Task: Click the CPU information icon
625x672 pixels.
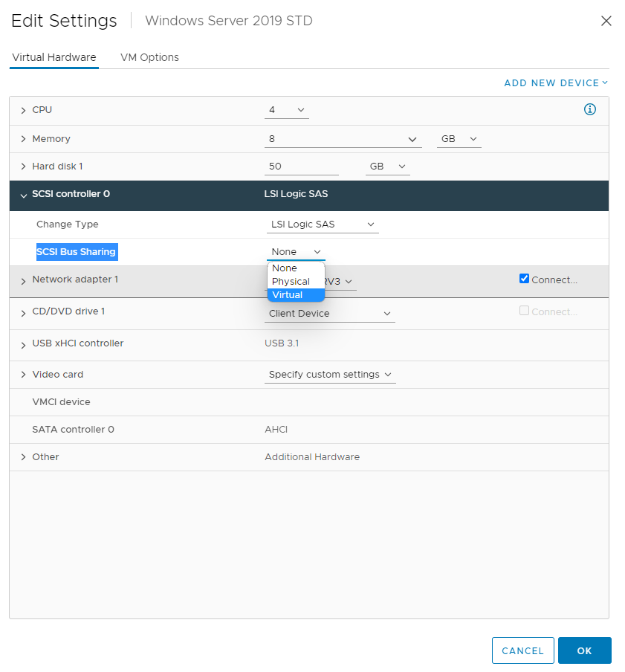Action: 589,109
